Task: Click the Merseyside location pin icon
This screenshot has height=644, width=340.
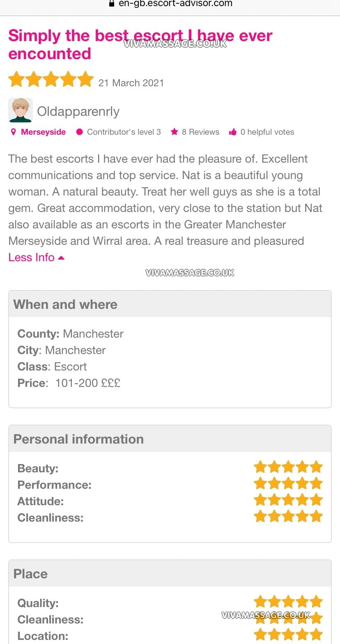Action: pos(13,132)
